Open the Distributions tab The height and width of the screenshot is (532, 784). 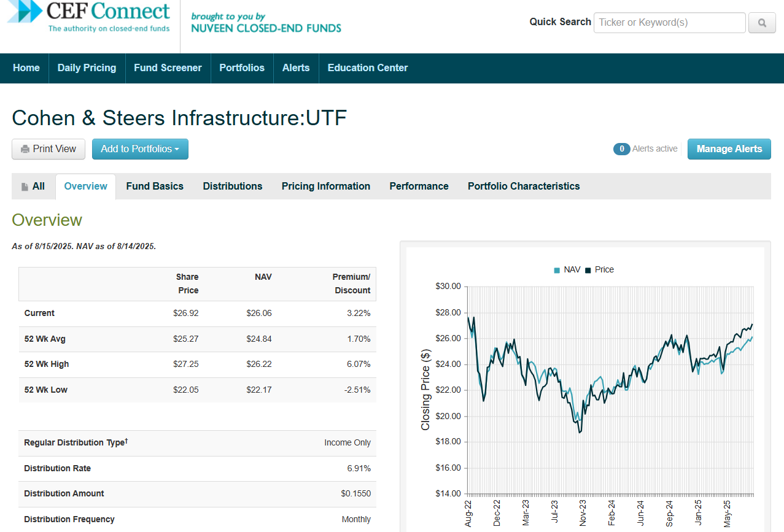coord(233,187)
